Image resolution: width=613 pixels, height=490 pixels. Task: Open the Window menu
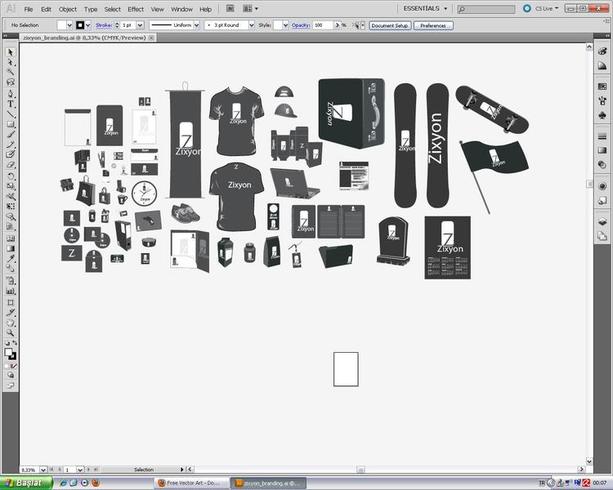[x=181, y=9]
